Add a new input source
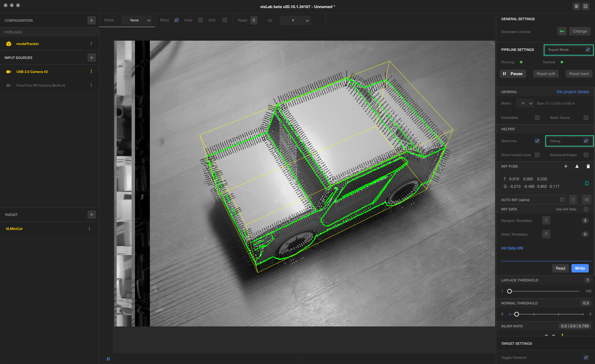This screenshot has height=364, width=595. 92,58
